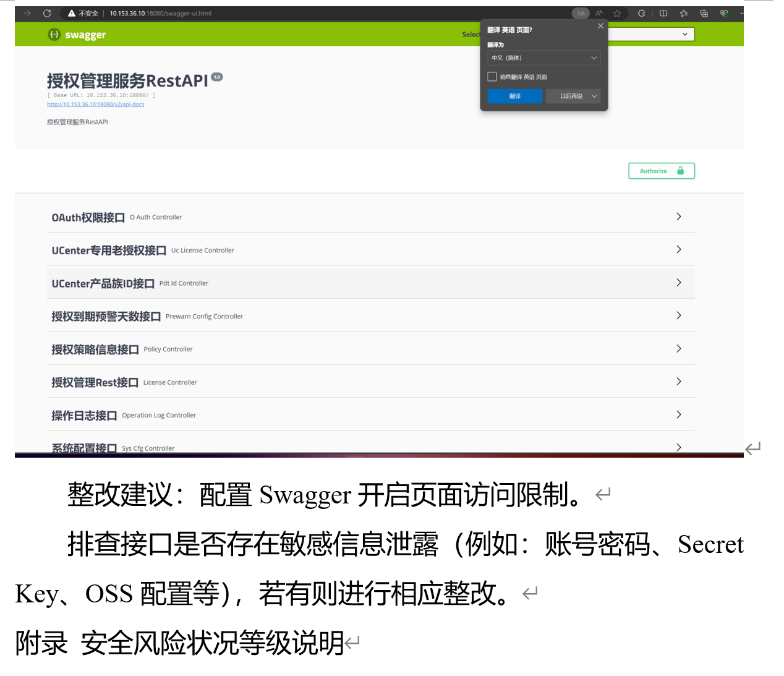Open the browser extensions icon
The width and height of the screenshot is (784, 676).
click(x=642, y=13)
